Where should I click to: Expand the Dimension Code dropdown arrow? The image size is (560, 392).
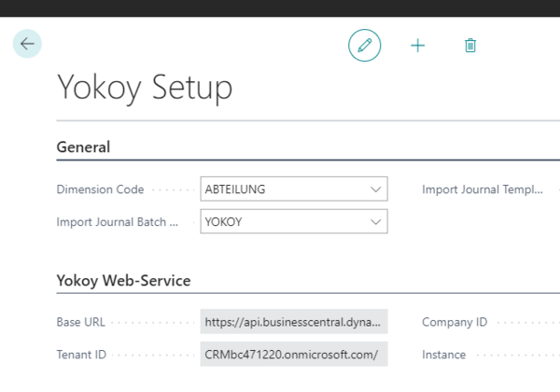tap(376, 189)
